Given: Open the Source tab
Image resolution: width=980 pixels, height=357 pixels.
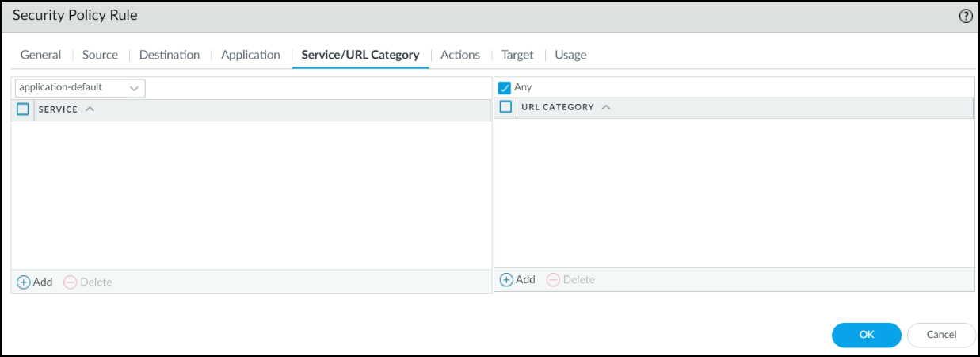Looking at the screenshot, I should pos(100,55).
